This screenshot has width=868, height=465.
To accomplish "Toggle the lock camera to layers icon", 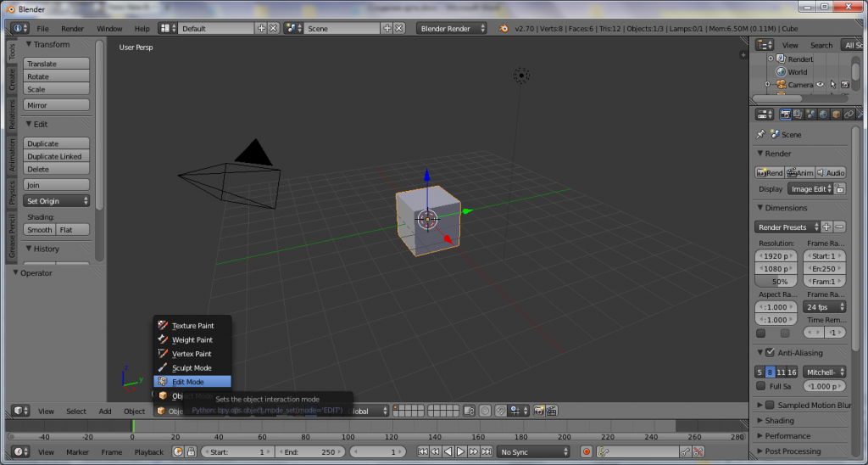I will (x=470, y=412).
